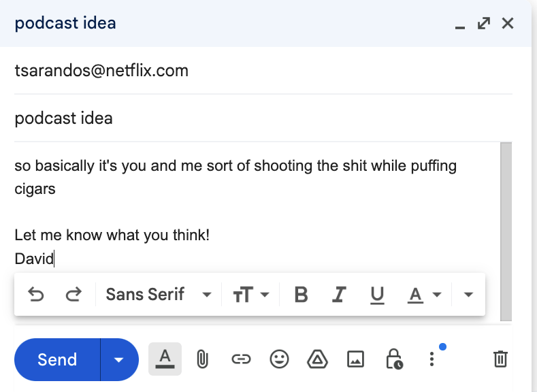Toggle Italic formatting
Viewport: 537px width, 392px height.
click(x=339, y=295)
